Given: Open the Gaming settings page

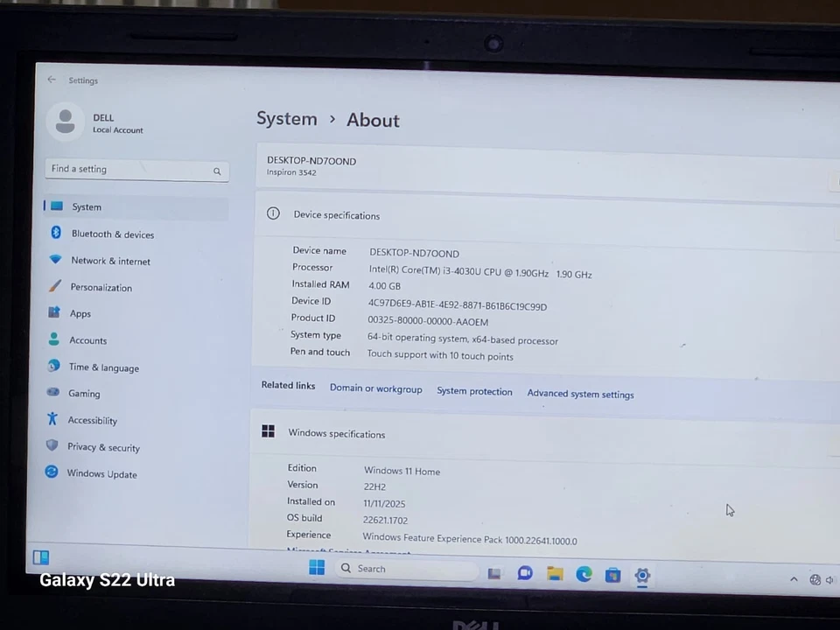Looking at the screenshot, I should click(83, 393).
